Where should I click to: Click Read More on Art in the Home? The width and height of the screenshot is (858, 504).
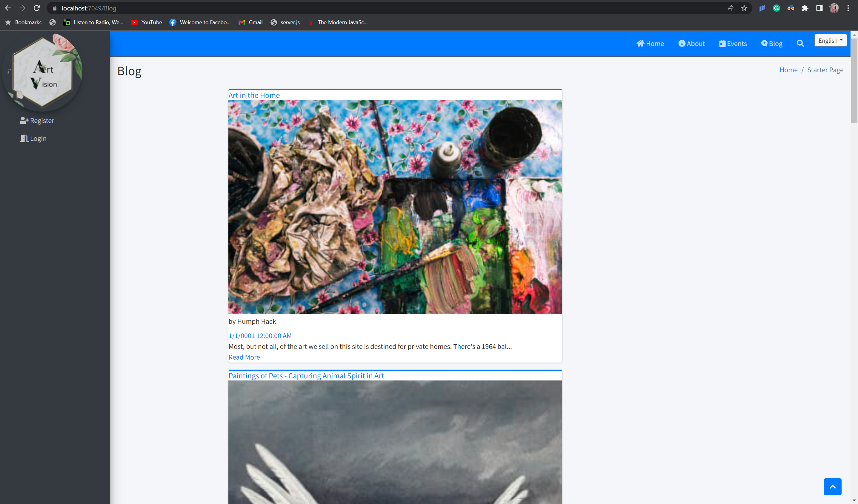tap(244, 357)
